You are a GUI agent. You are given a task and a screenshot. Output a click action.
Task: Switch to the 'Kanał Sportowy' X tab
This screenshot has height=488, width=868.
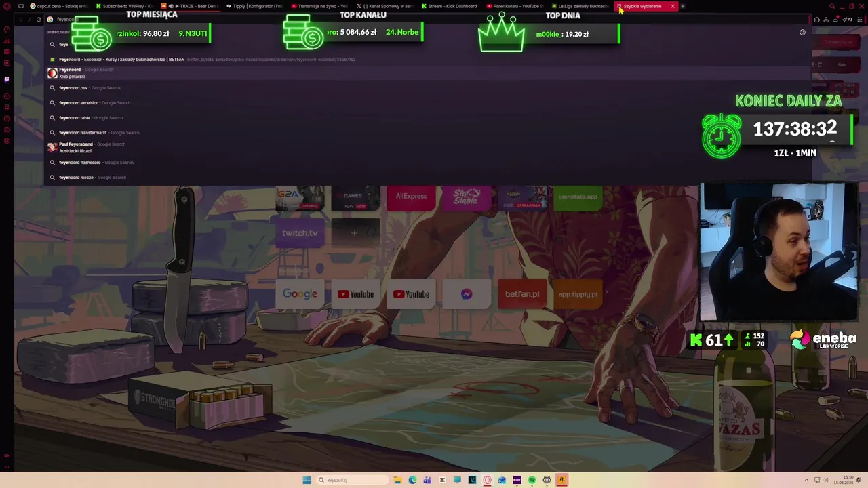click(385, 6)
